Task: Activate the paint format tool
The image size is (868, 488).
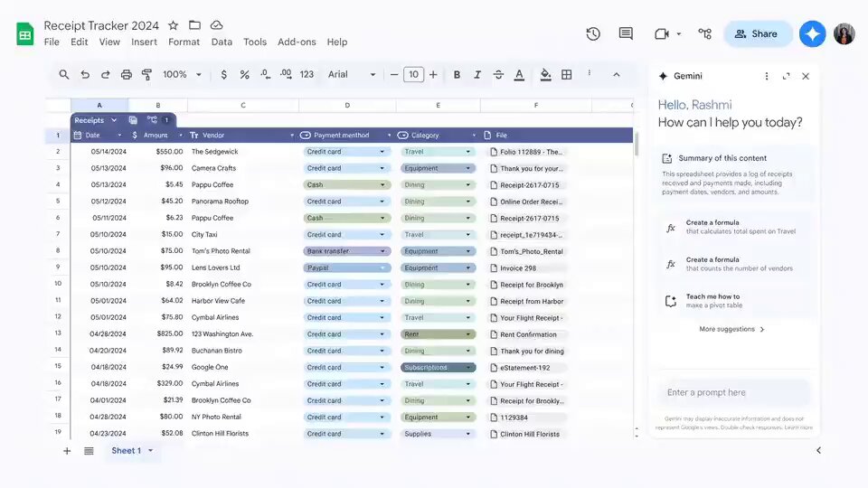Action: pos(146,75)
